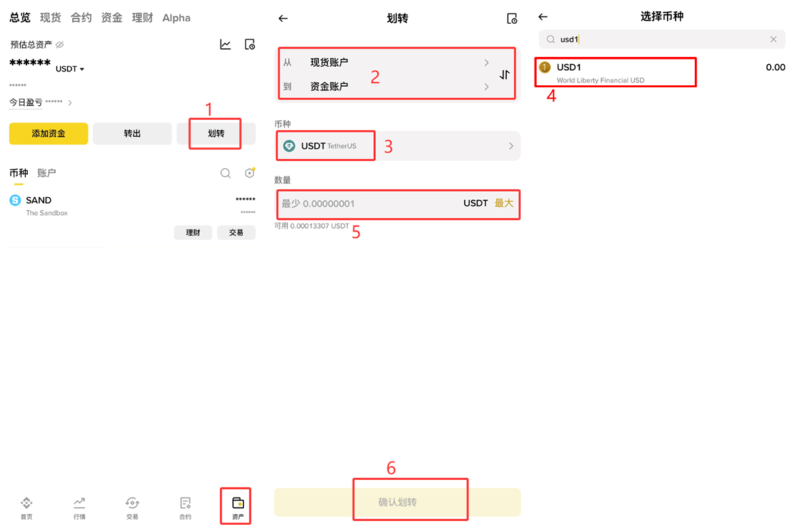Image resolution: width=794 pixels, height=532 pixels.
Task: Open coin search in 币种 list
Action: 225,173
